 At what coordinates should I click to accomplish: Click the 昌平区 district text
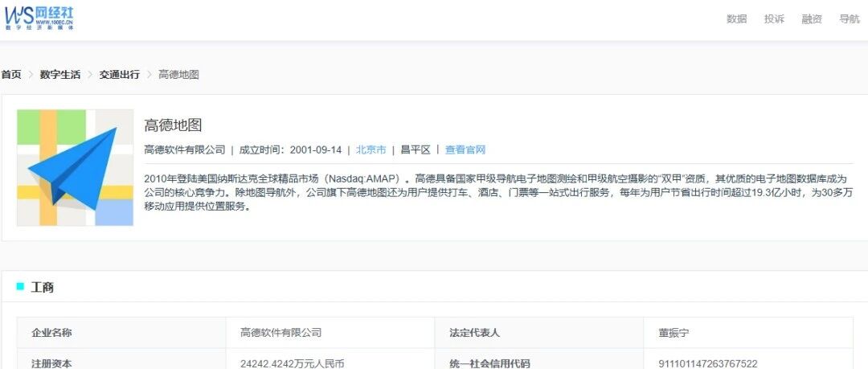[416, 150]
